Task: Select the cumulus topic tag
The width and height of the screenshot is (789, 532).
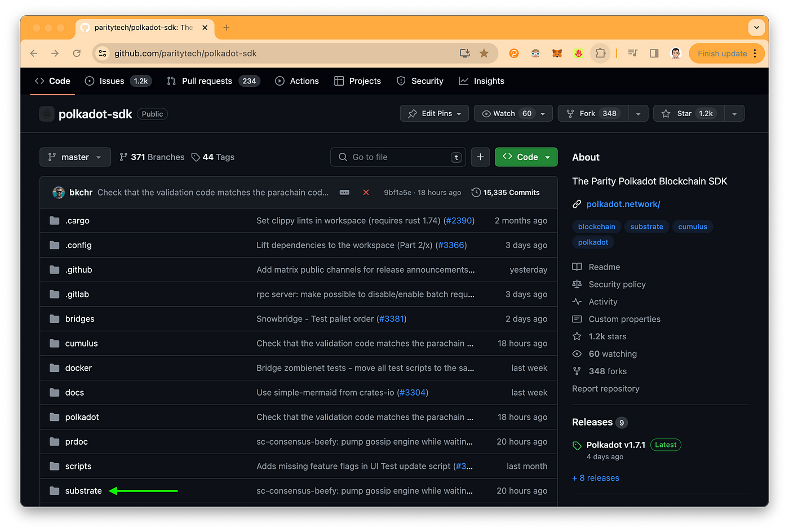Action: coord(693,227)
